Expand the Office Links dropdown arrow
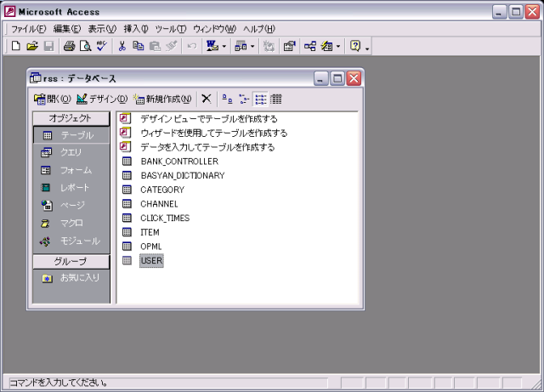The height and width of the screenshot is (392, 544). coord(224,46)
